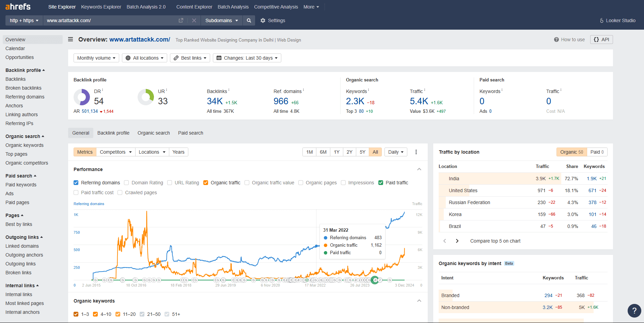Screen dimensions: 644x323
Task: Click the help question mark bubble
Action: tap(634, 310)
